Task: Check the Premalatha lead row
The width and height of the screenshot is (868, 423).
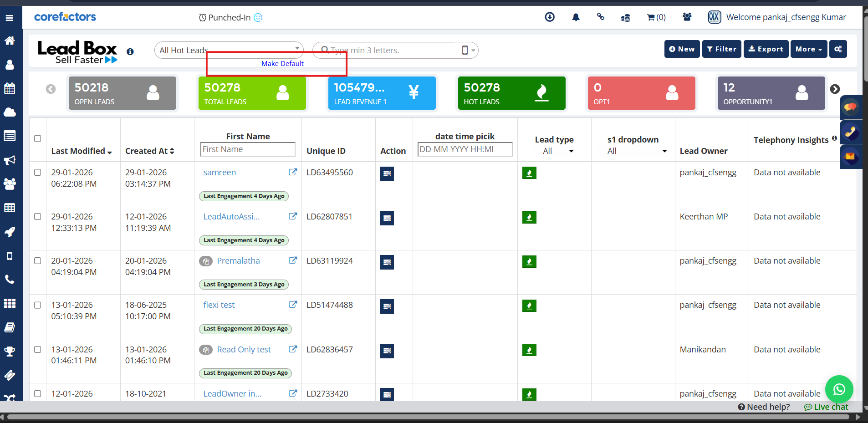Action: tap(38, 261)
